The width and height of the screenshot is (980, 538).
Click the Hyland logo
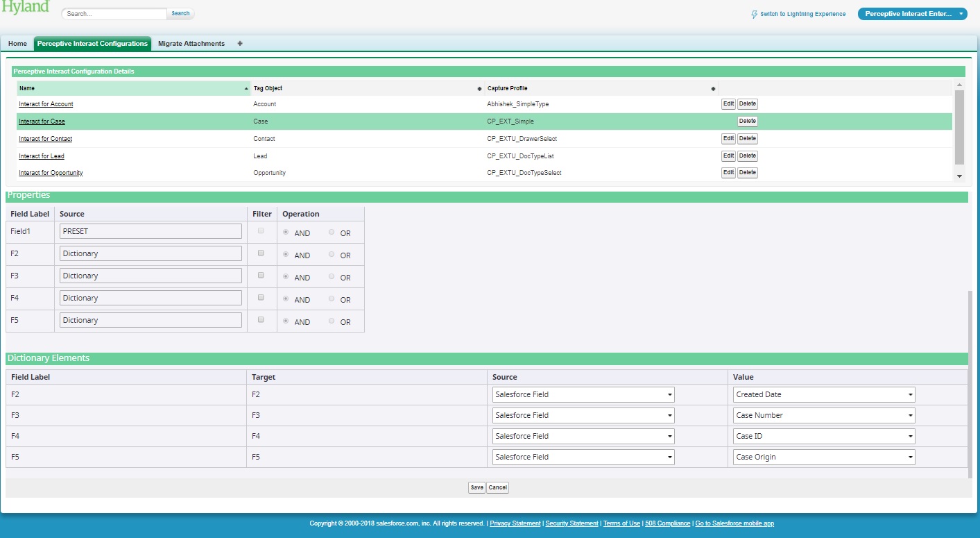click(x=25, y=7)
